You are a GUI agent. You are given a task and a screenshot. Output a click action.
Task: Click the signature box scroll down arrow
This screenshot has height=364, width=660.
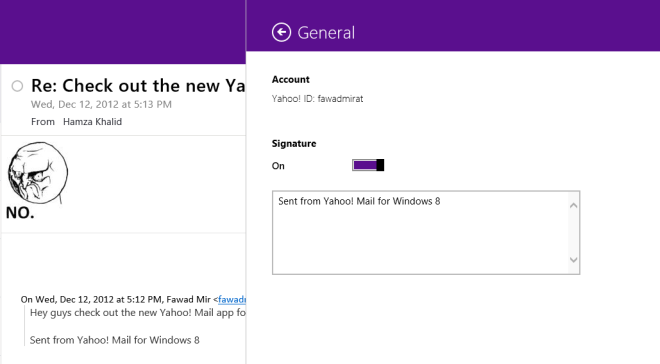[573, 260]
